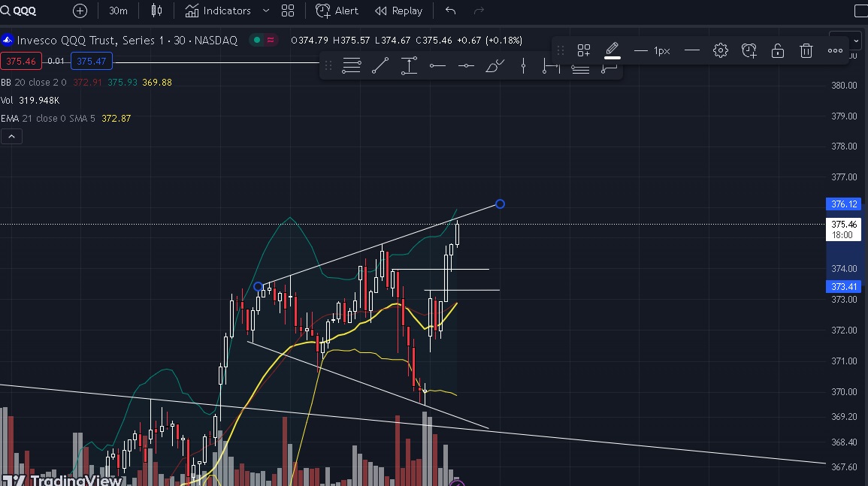Screen dimensions: 868x486
Task: Grab the favorites drawing toolbar handle
Action: [328, 66]
